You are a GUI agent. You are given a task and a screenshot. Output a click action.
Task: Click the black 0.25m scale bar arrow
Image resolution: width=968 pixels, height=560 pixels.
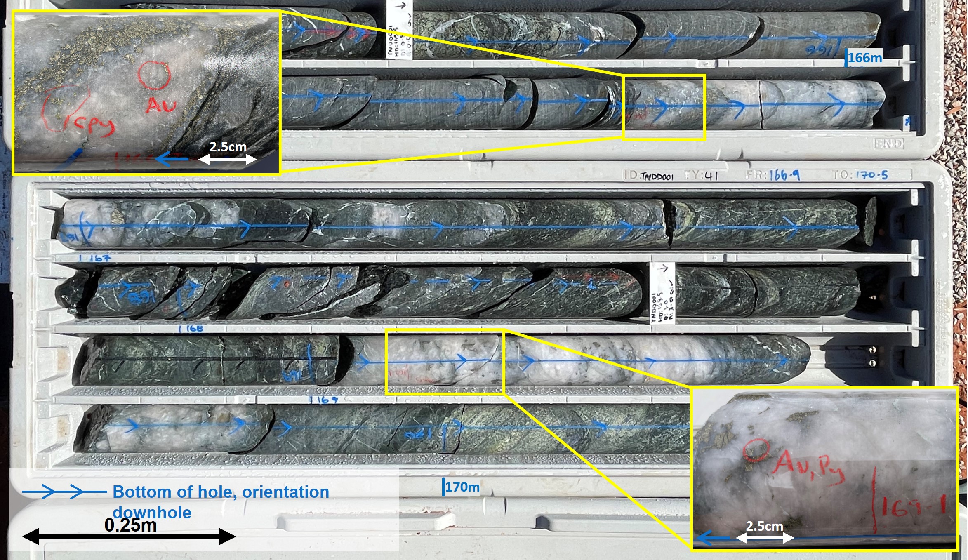click(129, 536)
